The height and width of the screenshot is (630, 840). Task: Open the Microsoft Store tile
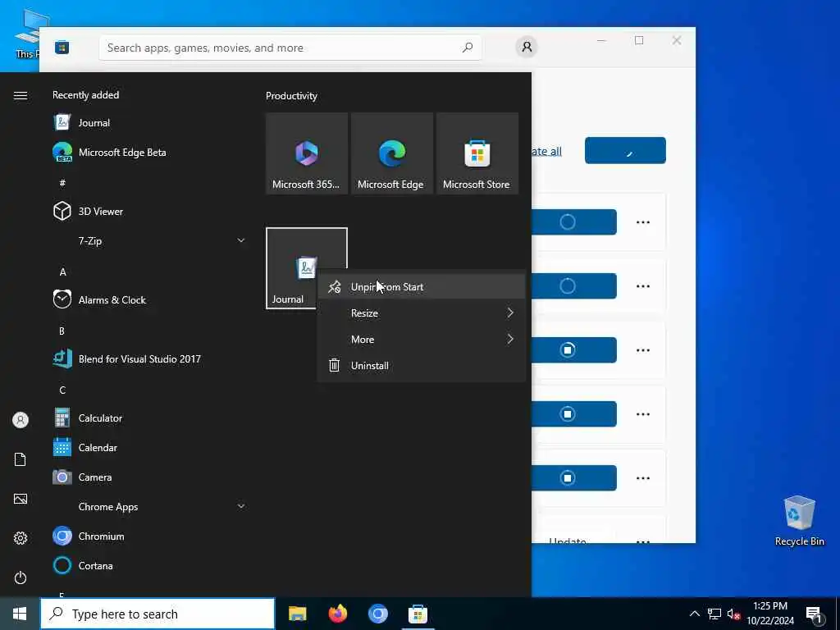pos(477,153)
